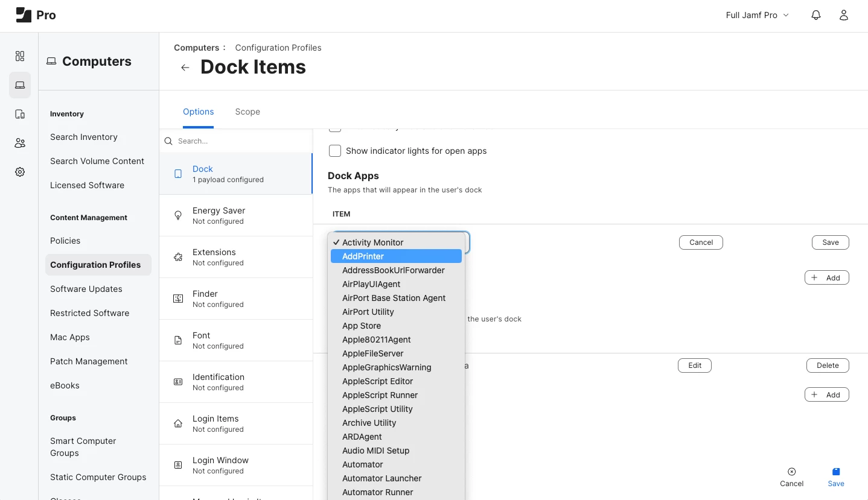Open the Users icon in left rail
The height and width of the screenshot is (500, 868).
(20, 143)
